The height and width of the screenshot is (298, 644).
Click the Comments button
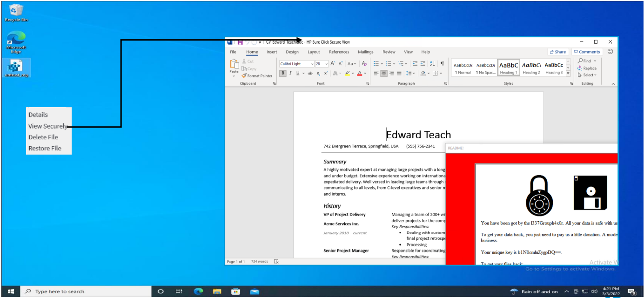[x=587, y=52]
